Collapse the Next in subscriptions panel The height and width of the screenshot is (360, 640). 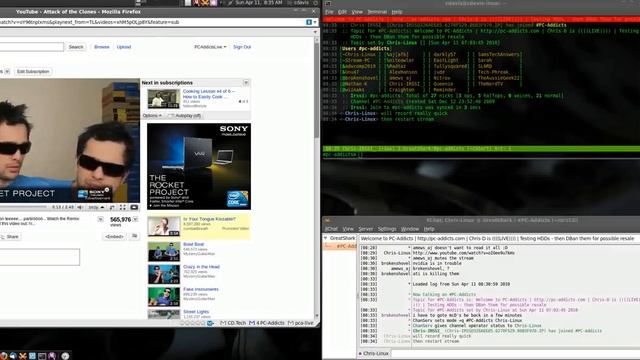(x=246, y=83)
